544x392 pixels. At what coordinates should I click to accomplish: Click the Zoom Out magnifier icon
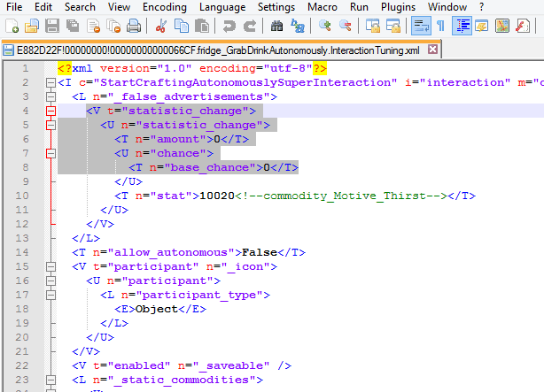coord(345,27)
